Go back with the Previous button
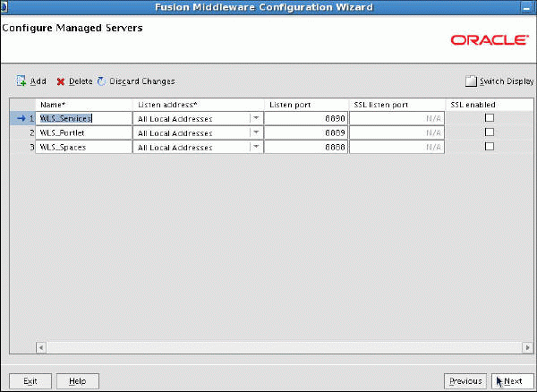The height and width of the screenshot is (392, 537). 465,381
